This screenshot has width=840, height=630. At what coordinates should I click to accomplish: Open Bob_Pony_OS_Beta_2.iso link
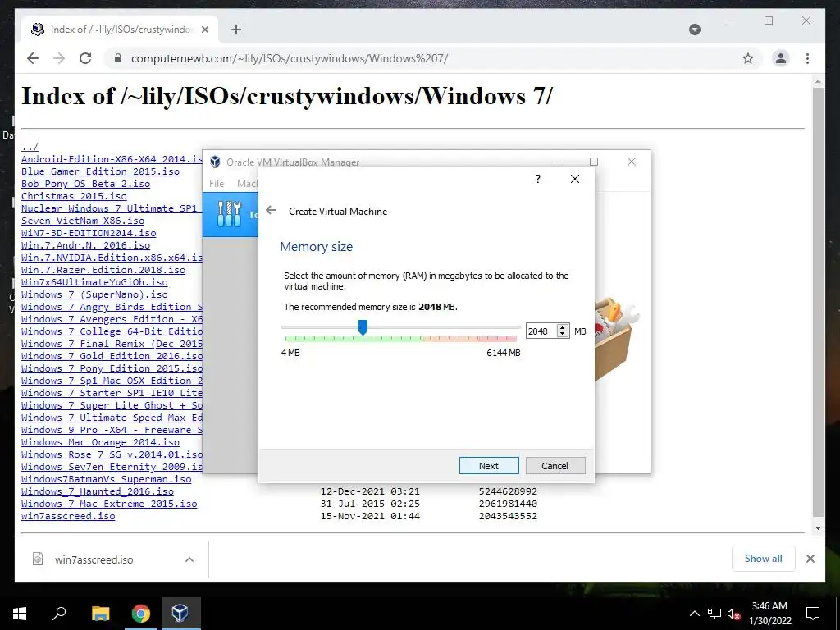(85, 184)
